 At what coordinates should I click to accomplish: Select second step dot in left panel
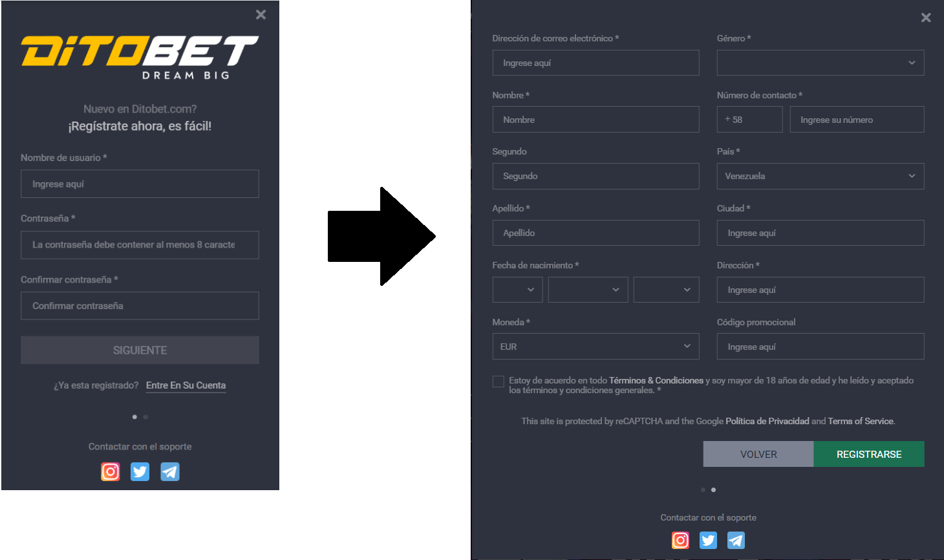tap(145, 417)
